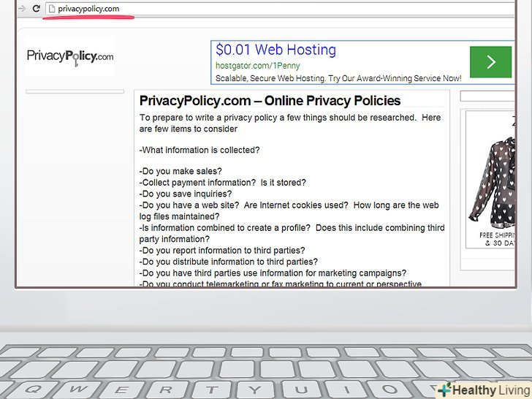
Task: Click the ad text 'Scalable, Secure Web Hosting'
Action: (270, 78)
